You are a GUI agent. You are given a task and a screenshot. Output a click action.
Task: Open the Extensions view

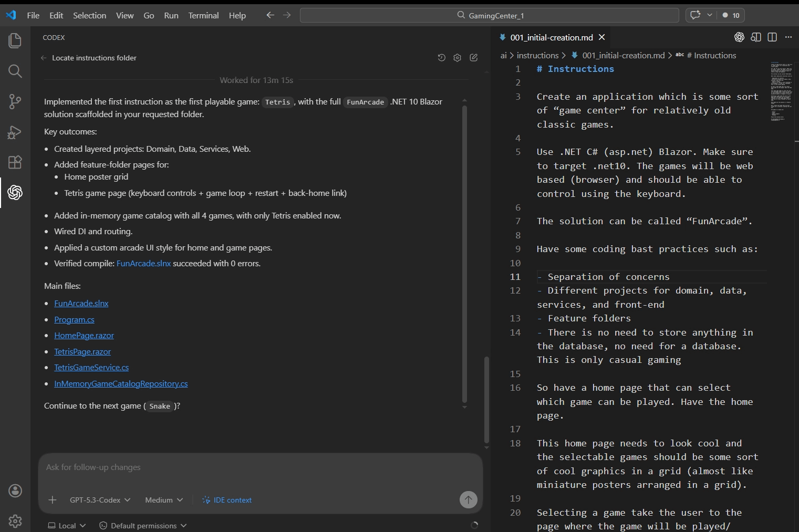(15, 162)
